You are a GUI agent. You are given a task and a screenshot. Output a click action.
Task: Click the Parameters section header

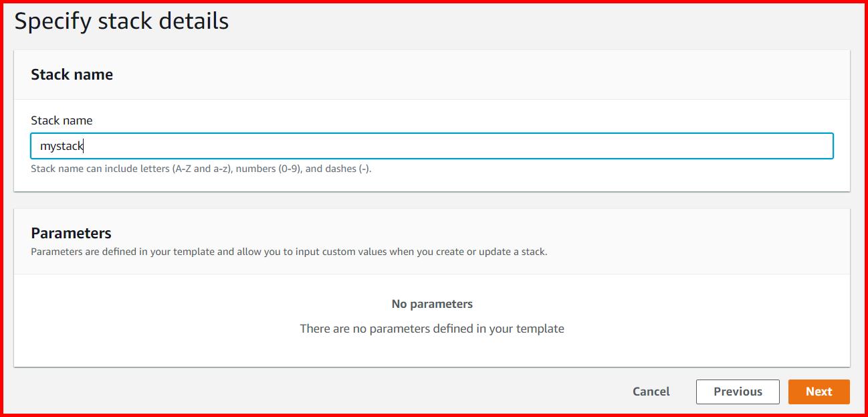pyautogui.click(x=70, y=233)
